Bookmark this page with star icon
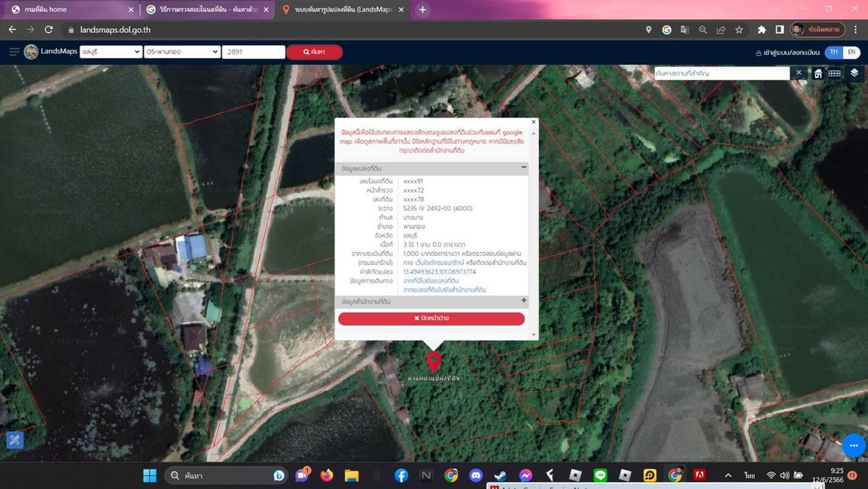Image resolution: width=868 pixels, height=489 pixels. click(x=739, y=30)
